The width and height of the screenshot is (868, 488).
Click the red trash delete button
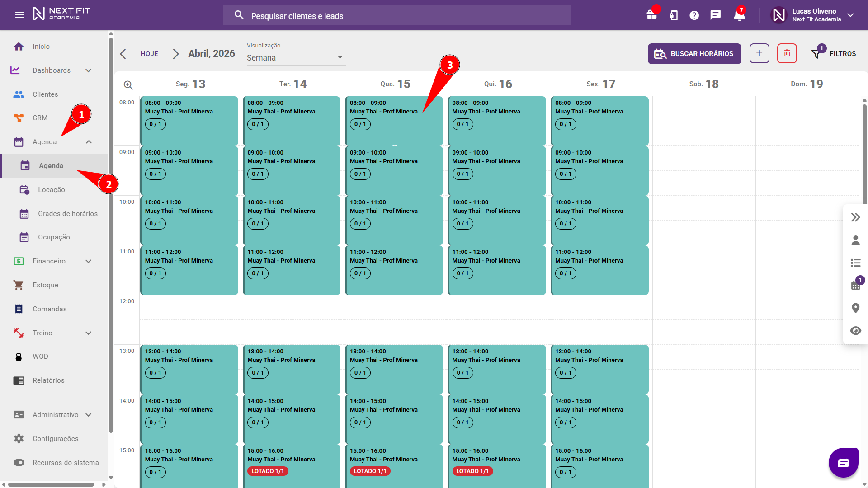pyautogui.click(x=787, y=53)
